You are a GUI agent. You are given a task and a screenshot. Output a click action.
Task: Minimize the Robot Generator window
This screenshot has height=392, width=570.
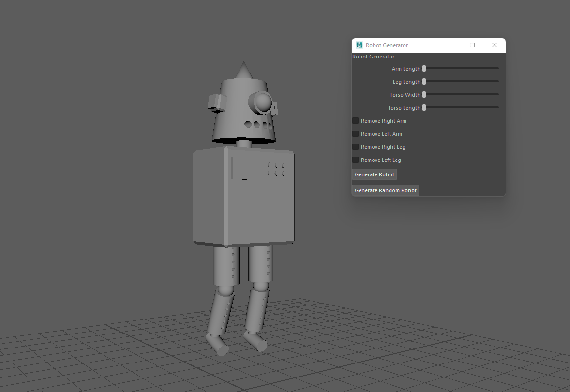450,45
